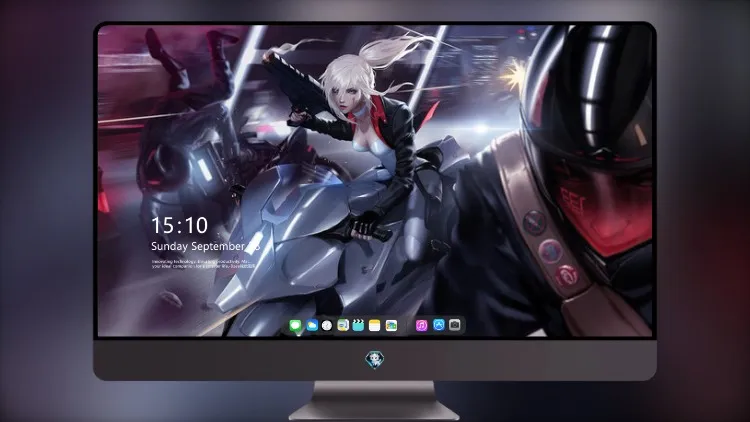Image resolution: width=750 pixels, height=422 pixels.
Task: Open the blue App Store icon
Action: (439, 325)
